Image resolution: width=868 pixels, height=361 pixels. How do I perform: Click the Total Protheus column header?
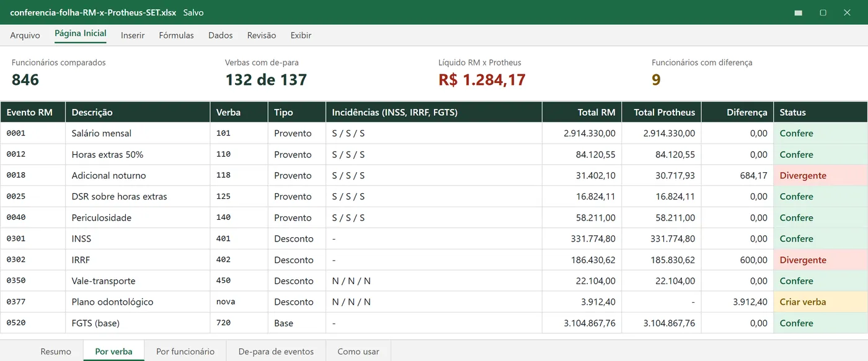[662, 112]
